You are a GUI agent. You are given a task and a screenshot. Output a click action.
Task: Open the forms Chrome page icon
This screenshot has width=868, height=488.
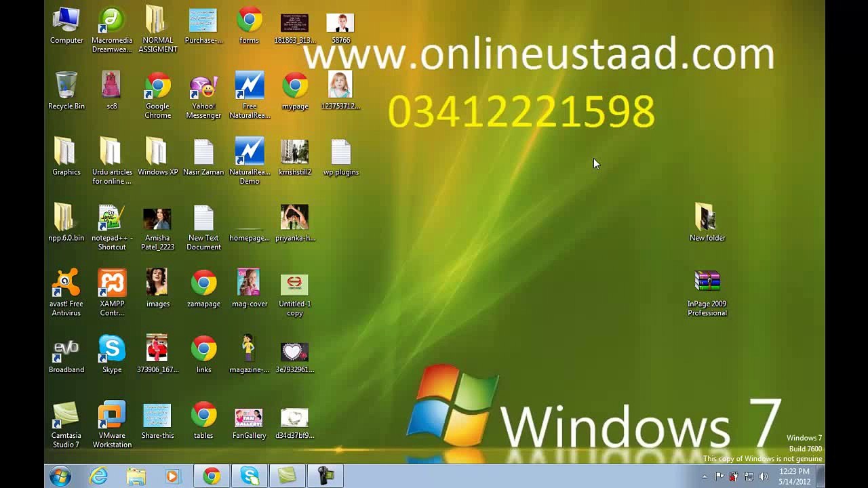[x=250, y=26]
